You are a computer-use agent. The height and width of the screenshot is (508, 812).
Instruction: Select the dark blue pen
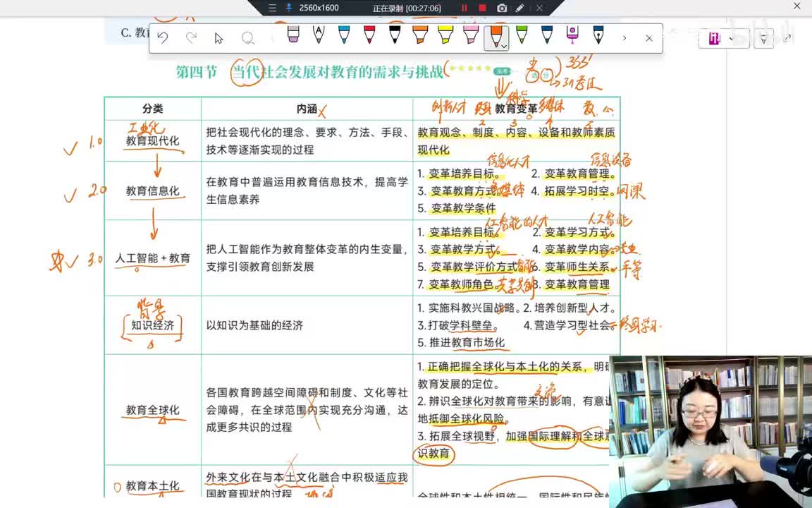tap(547, 35)
